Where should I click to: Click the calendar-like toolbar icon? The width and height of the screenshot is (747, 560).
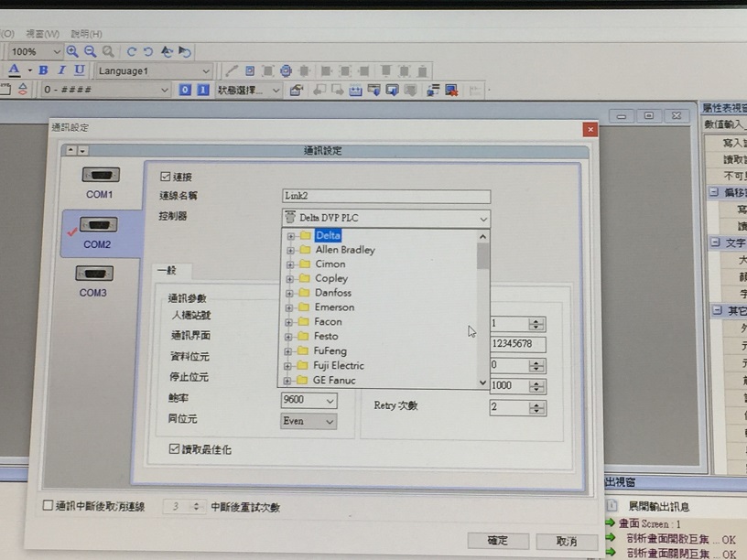coord(355,90)
